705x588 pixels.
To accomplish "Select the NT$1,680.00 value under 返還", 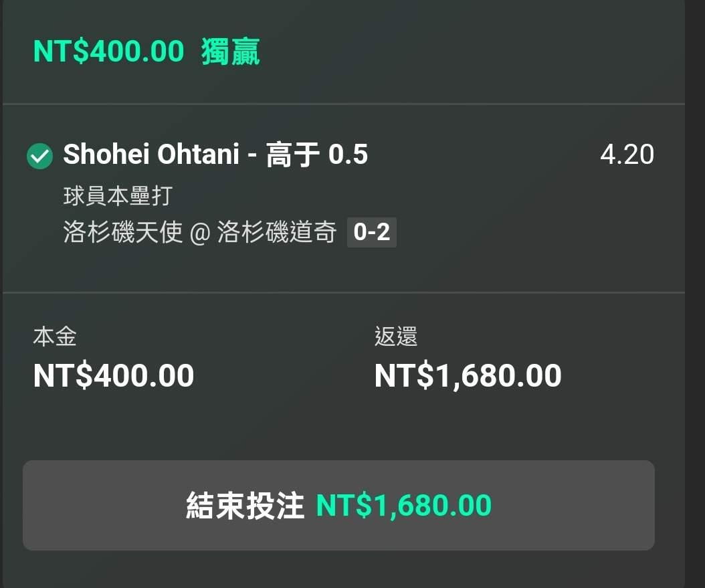I will 468,376.
